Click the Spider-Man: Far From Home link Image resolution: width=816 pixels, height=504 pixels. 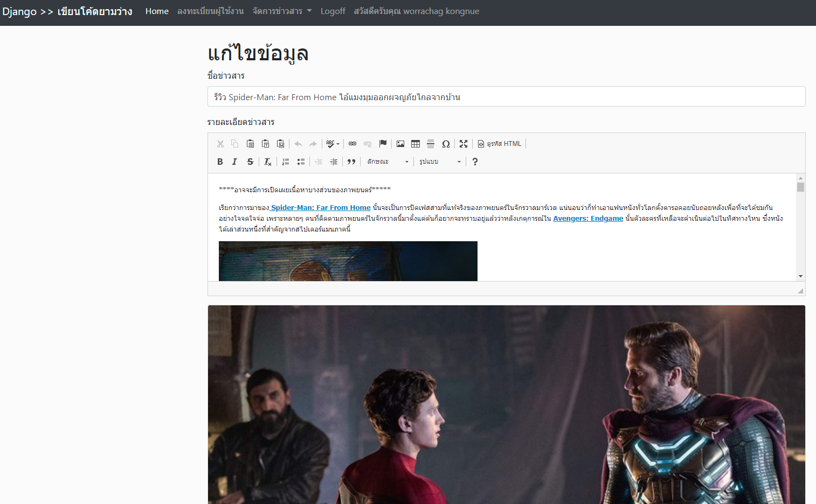tap(320, 207)
